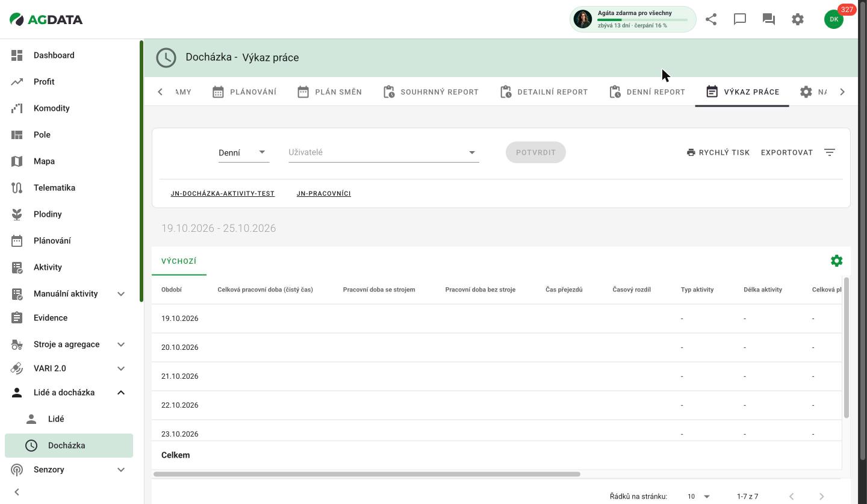Switch to Detailní report tab
The image size is (867, 504).
click(x=544, y=92)
